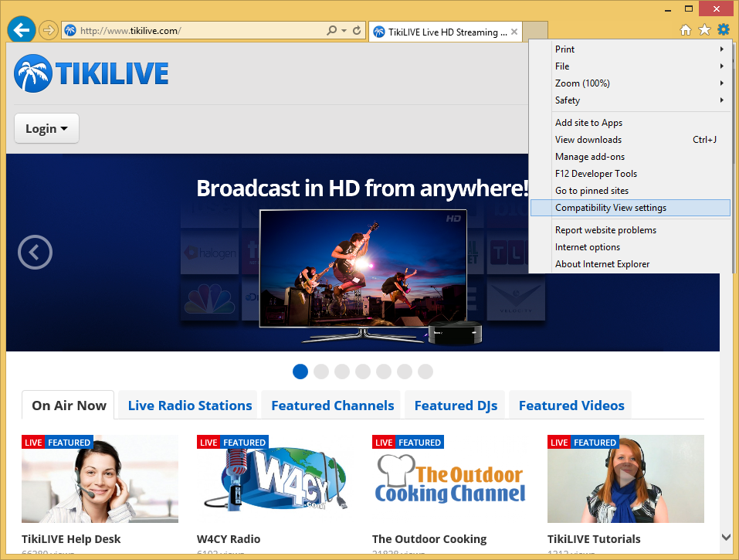Viewport: 739px width, 560px height.
Task: Open The Outdoor Cooking Channel thumbnail
Action: coord(450,479)
